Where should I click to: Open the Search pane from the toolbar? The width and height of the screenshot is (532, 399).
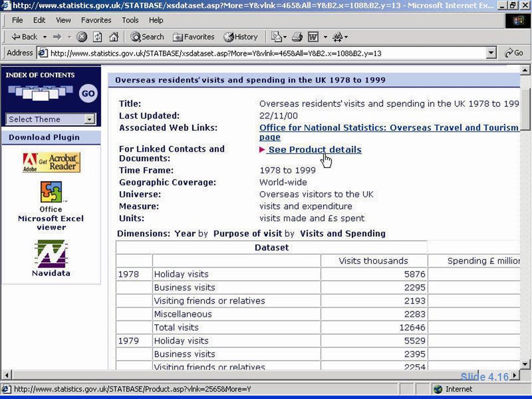pos(147,37)
